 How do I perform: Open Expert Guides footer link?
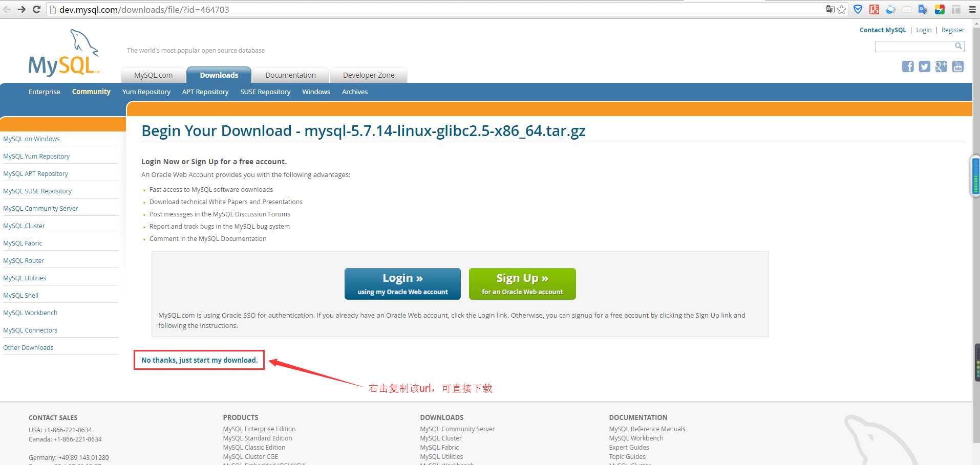tap(629, 448)
